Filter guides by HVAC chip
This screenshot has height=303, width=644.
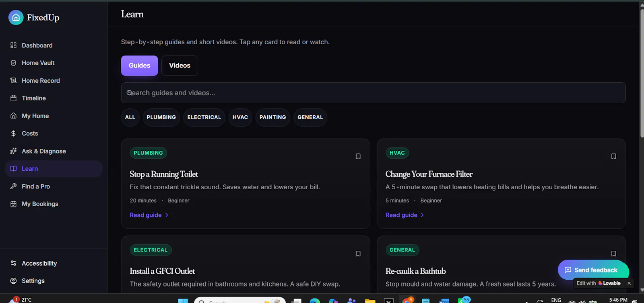pyautogui.click(x=240, y=117)
